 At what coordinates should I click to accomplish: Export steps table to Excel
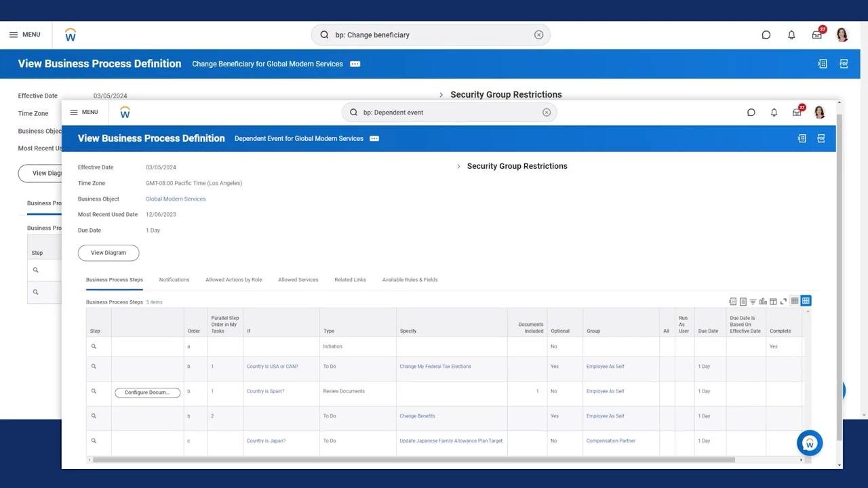[x=732, y=302]
